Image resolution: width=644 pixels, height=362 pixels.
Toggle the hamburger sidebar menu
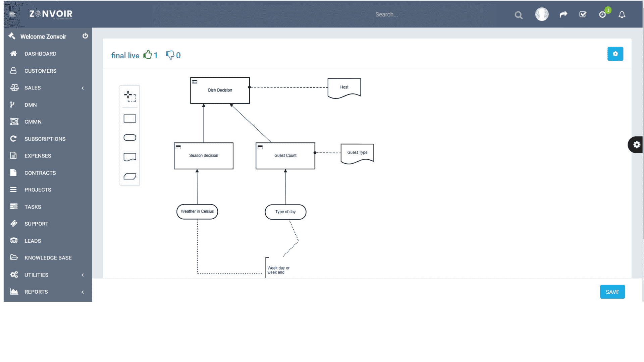coord(12,14)
